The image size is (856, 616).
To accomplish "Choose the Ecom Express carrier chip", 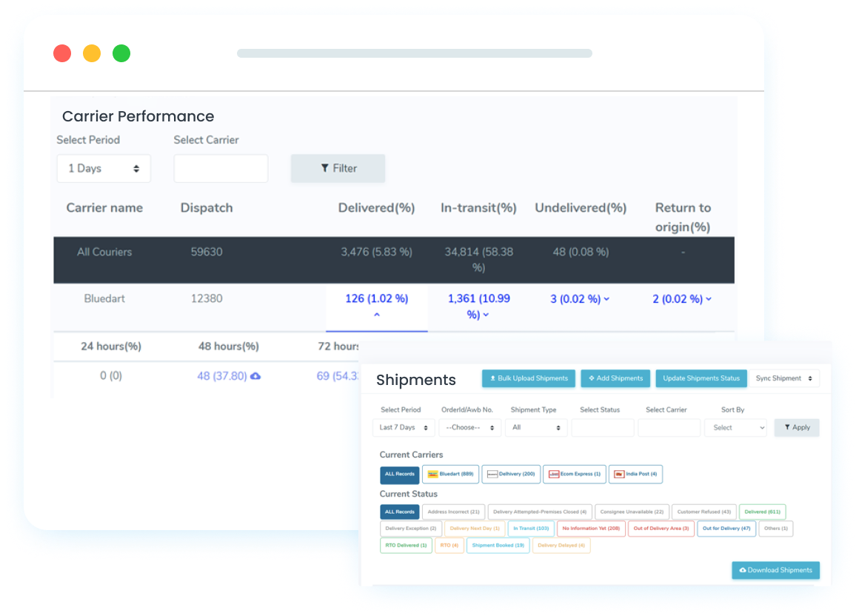I will point(574,474).
